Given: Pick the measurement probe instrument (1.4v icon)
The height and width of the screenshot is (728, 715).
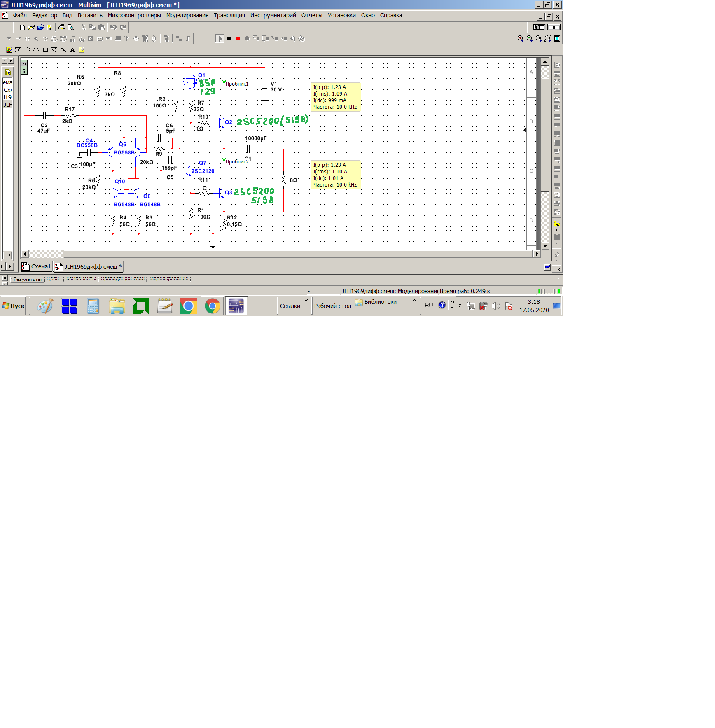Looking at the screenshot, I should (557, 224).
